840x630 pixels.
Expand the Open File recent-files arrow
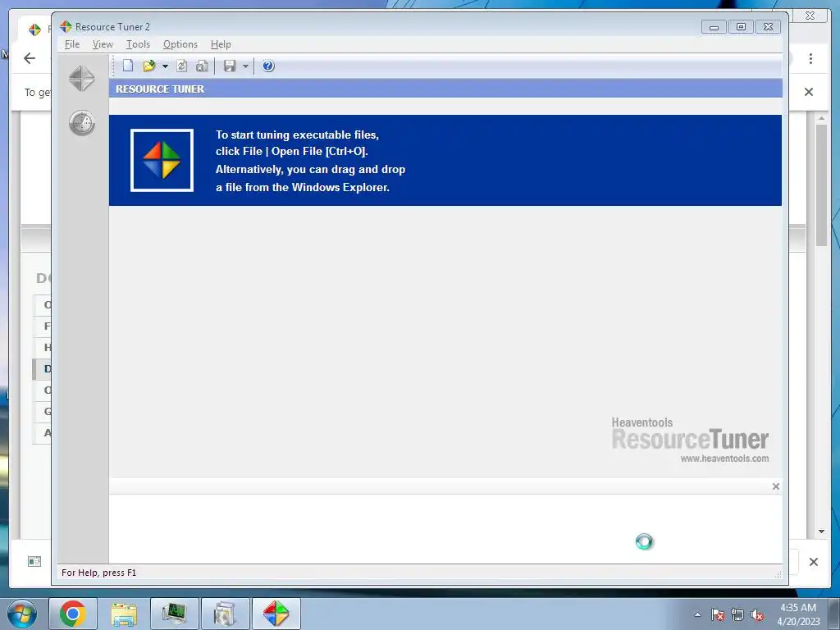coord(165,66)
